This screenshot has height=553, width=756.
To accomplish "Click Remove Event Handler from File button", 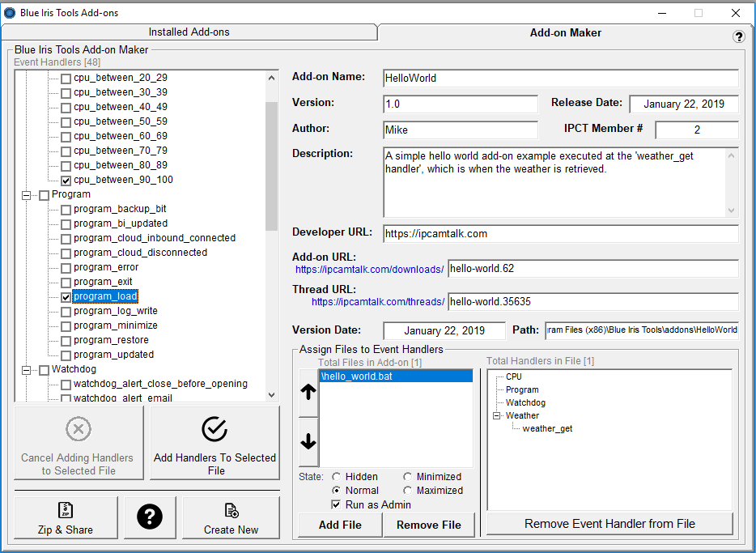I will click(609, 524).
